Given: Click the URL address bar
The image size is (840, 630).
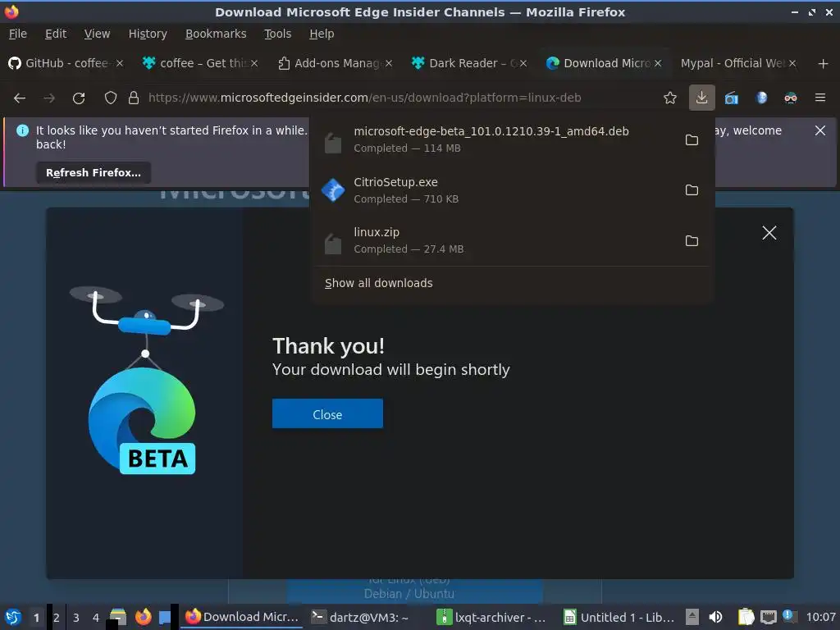Looking at the screenshot, I should (x=364, y=98).
